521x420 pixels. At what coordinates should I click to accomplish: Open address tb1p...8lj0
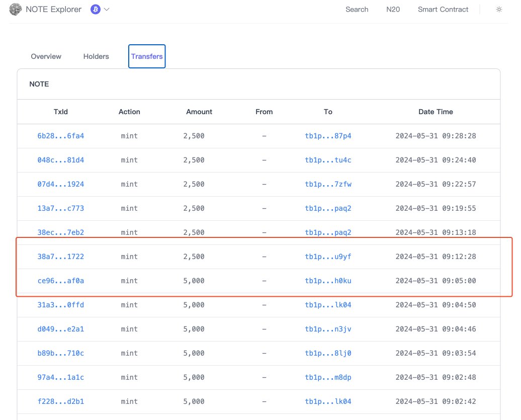coord(328,353)
